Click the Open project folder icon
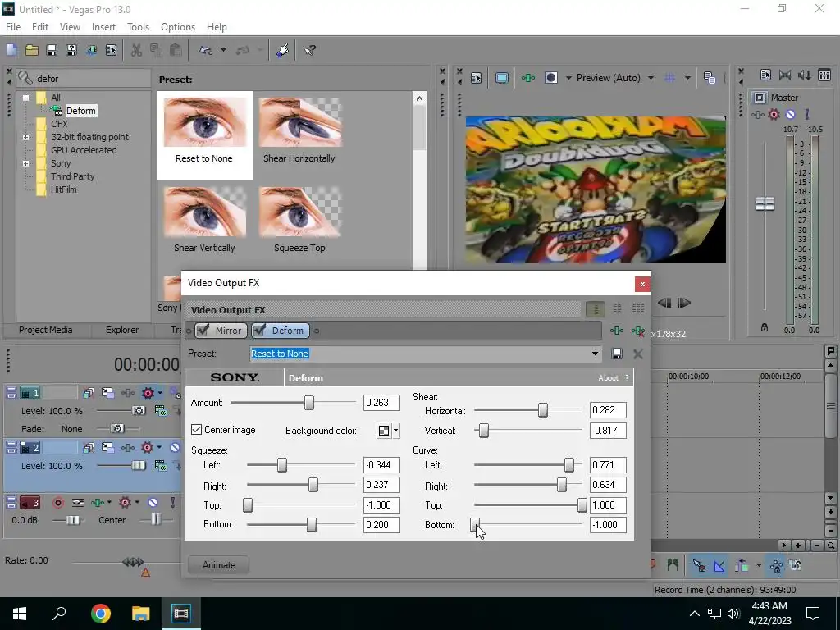The image size is (840, 630). (x=32, y=50)
